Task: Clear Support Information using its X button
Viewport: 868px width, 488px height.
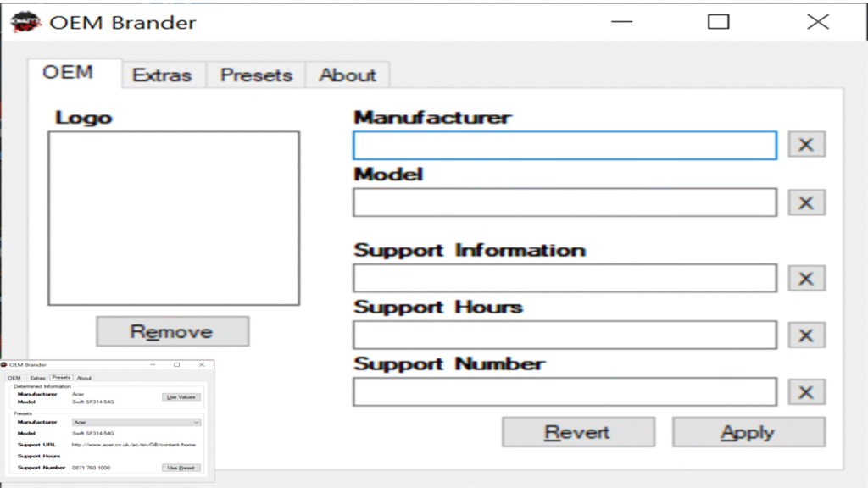Action: point(806,278)
